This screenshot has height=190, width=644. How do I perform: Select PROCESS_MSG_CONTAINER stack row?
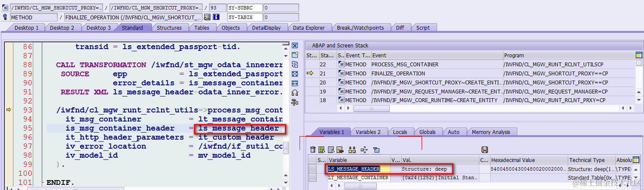coord(471,64)
